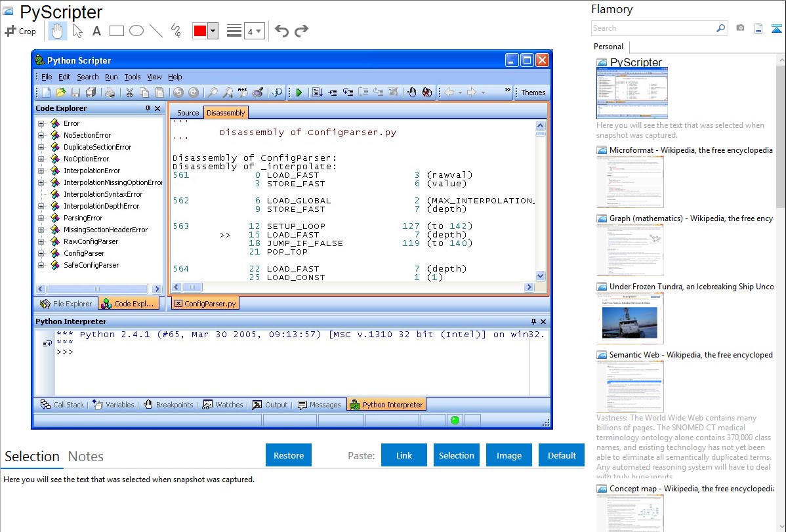The height and width of the screenshot is (532, 786).
Task: Choose the text annotation tool
Action: click(96, 31)
